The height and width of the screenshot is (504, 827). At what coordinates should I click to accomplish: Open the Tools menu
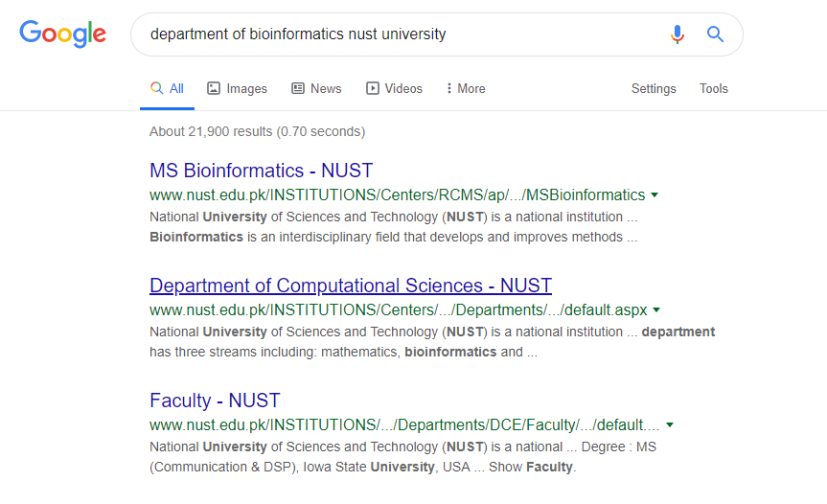point(714,88)
